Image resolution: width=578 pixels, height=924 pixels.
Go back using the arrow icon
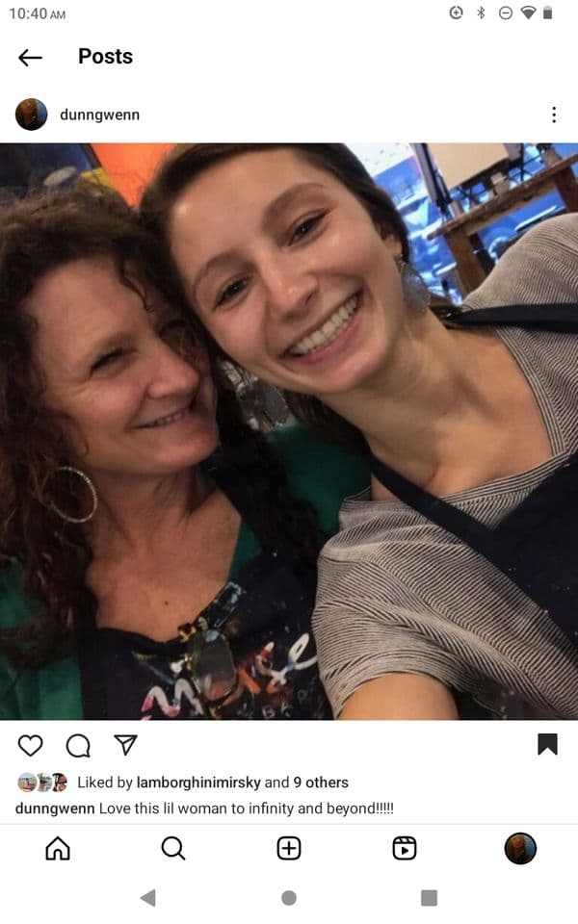pos(30,57)
